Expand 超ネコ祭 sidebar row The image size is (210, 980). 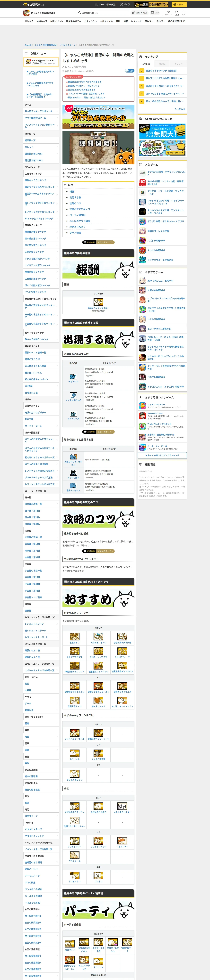(41, 419)
